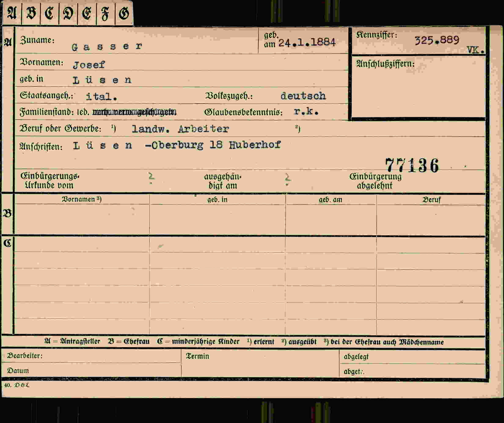Select the Fraktur F index tab
Screen dimensions: 504x423
point(106,13)
